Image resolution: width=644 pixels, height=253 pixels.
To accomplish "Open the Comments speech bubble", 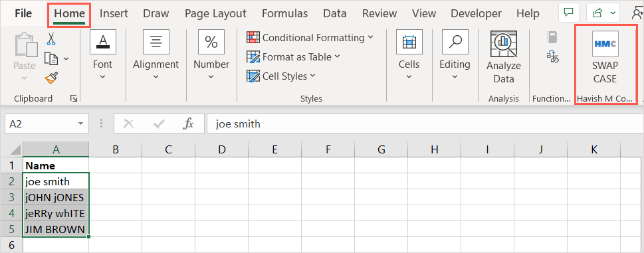I will pyautogui.click(x=569, y=13).
